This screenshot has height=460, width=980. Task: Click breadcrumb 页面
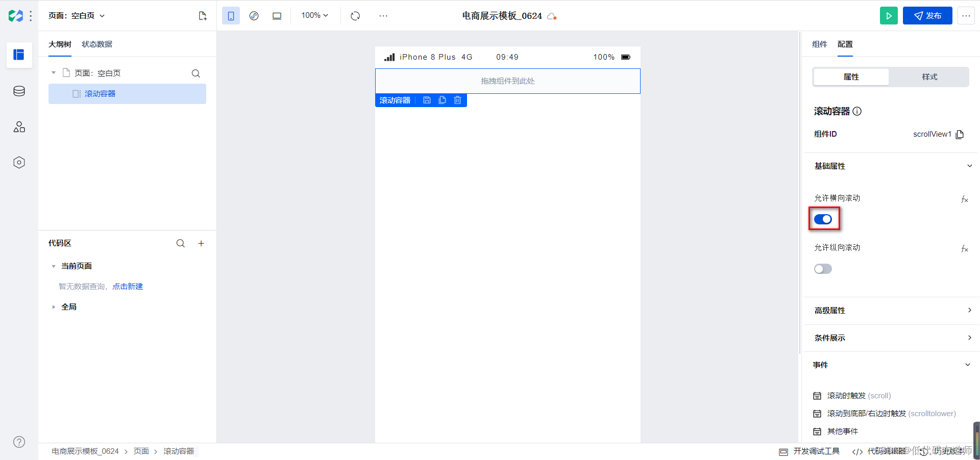(141, 451)
